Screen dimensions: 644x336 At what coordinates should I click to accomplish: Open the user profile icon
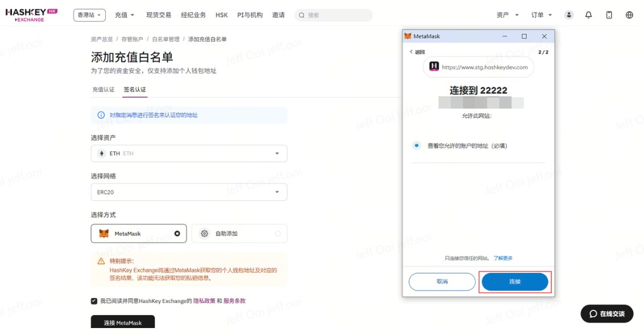click(x=569, y=15)
